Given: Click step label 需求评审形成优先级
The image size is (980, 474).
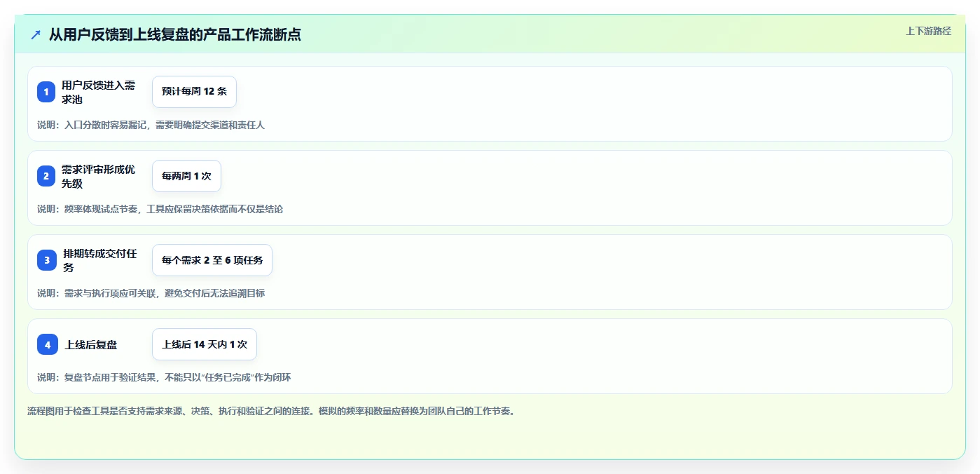Looking at the screenshot, I should coord(98,176).
